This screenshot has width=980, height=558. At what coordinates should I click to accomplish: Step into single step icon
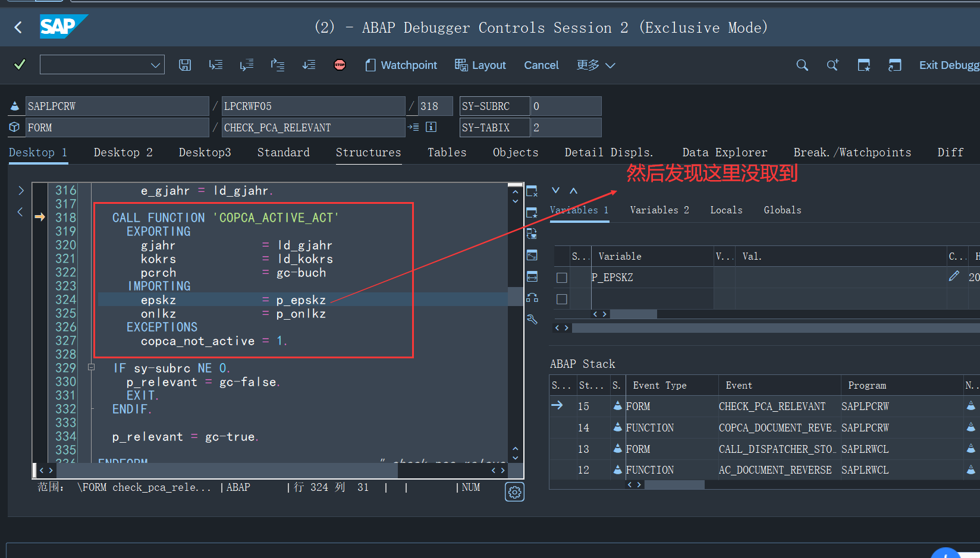216,65
